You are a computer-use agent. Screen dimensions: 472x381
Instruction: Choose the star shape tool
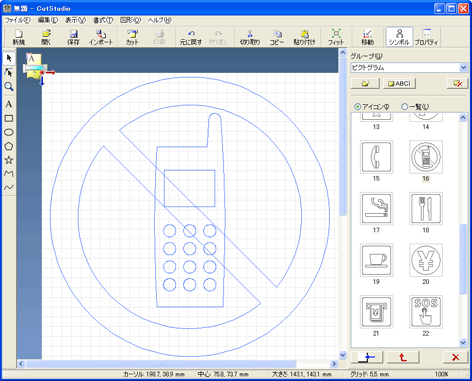click(x=9, y=160)
